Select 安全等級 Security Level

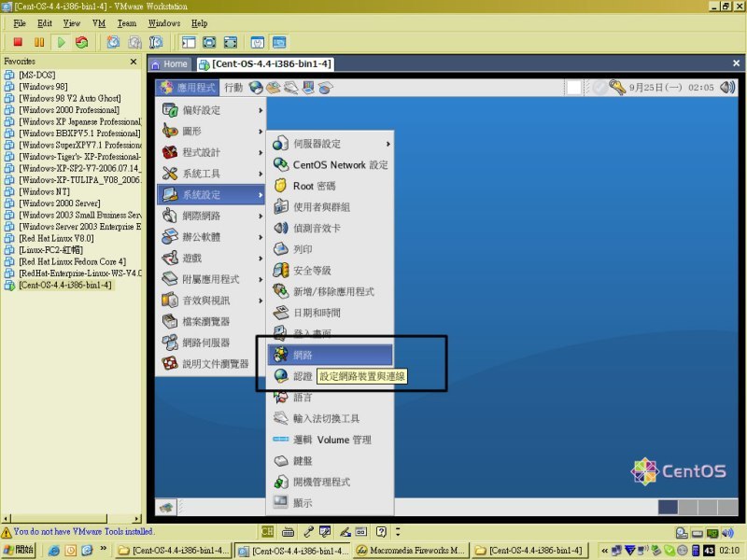pos(331,271)
